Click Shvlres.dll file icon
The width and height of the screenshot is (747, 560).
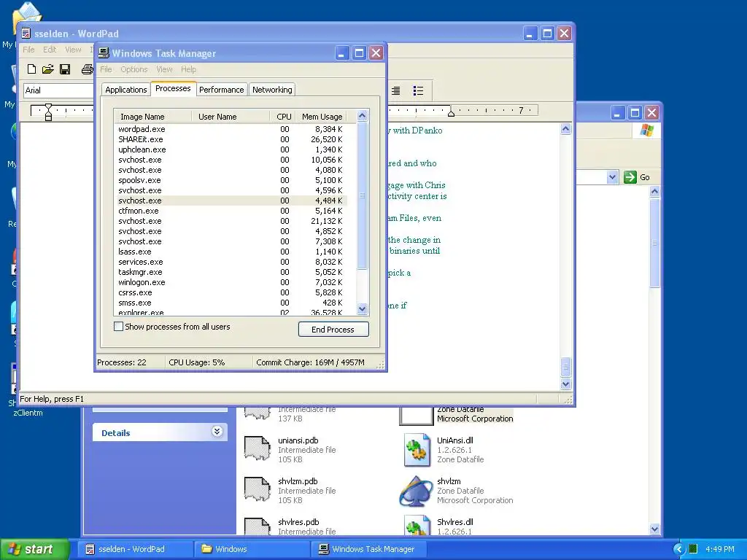pos(417,525)
